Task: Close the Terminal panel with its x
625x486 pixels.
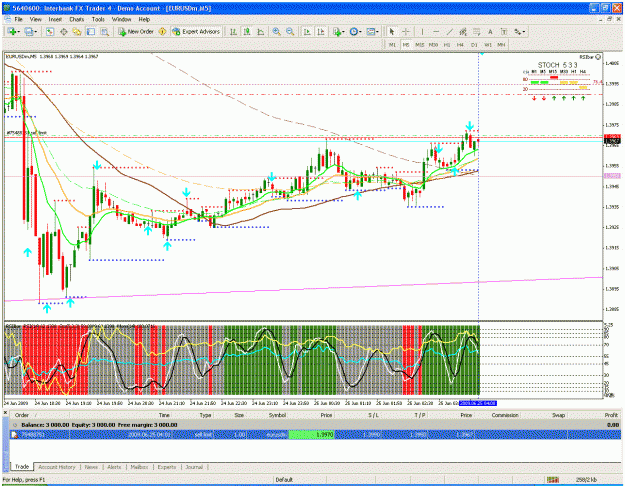Action: click(6, 413)
